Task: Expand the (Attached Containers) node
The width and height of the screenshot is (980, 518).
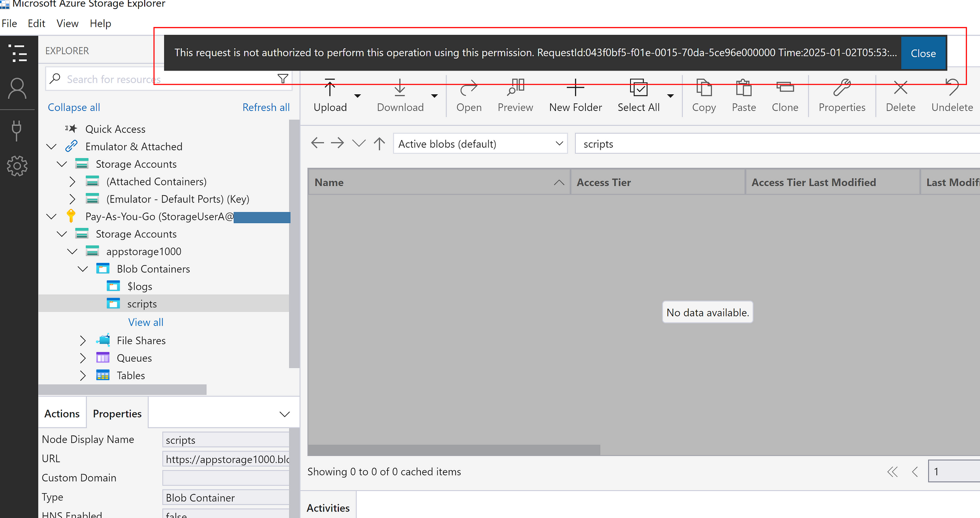Action: 72,182
